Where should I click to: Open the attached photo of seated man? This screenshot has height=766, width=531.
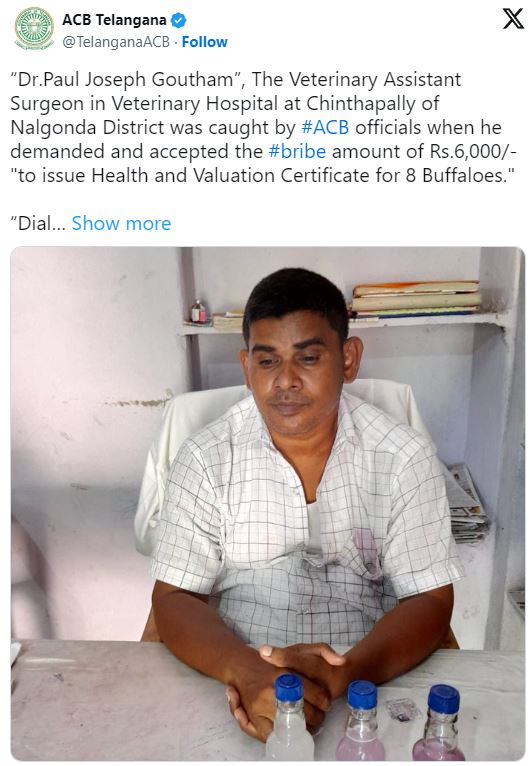tap(268, 503)
